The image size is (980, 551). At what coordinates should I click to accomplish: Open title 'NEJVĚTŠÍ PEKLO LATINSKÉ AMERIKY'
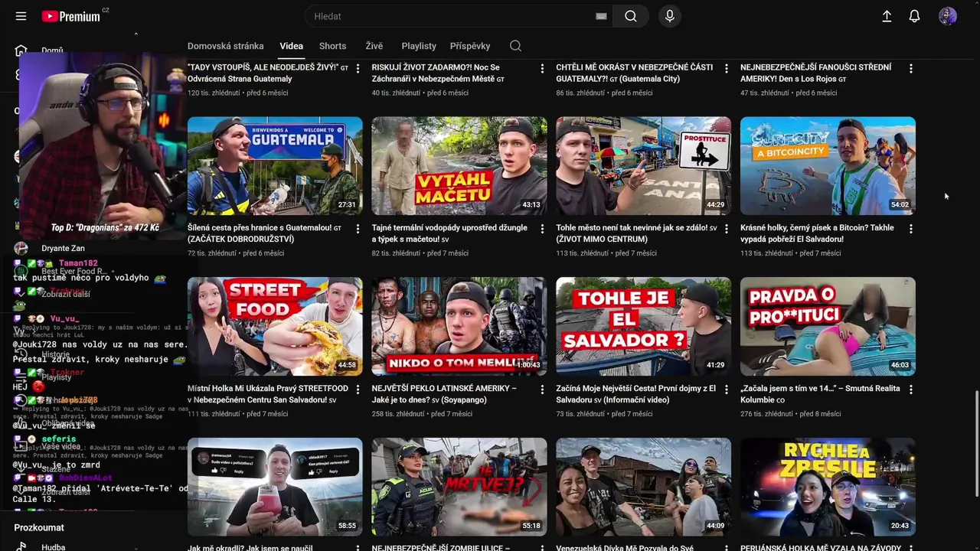click(444, 394)
